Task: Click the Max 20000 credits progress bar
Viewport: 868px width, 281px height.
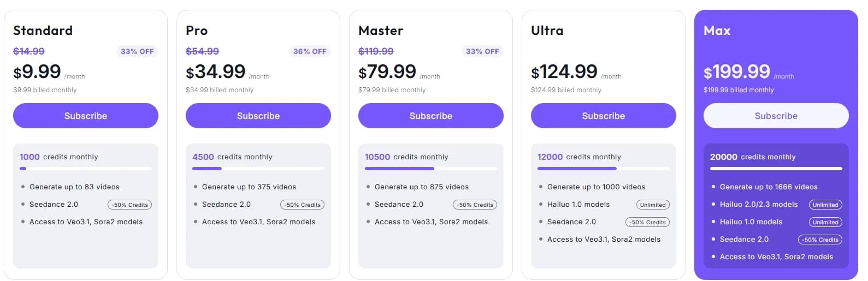Action: click(x=776, y=169)
